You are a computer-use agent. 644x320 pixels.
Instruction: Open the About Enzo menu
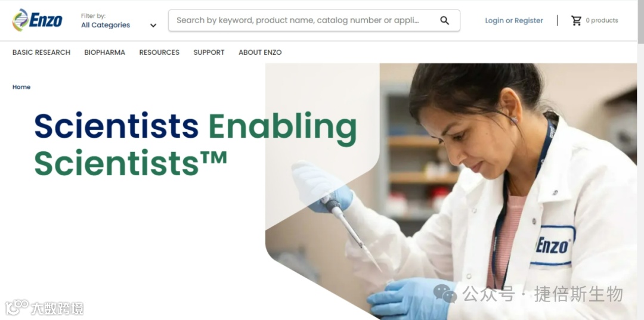coord(260,52)
